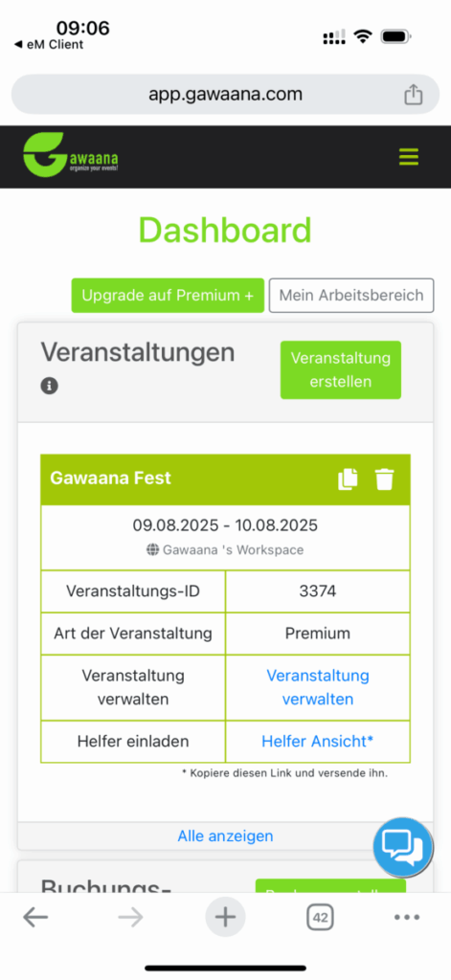Expand list via Alle anzeigen

(225, 836)
